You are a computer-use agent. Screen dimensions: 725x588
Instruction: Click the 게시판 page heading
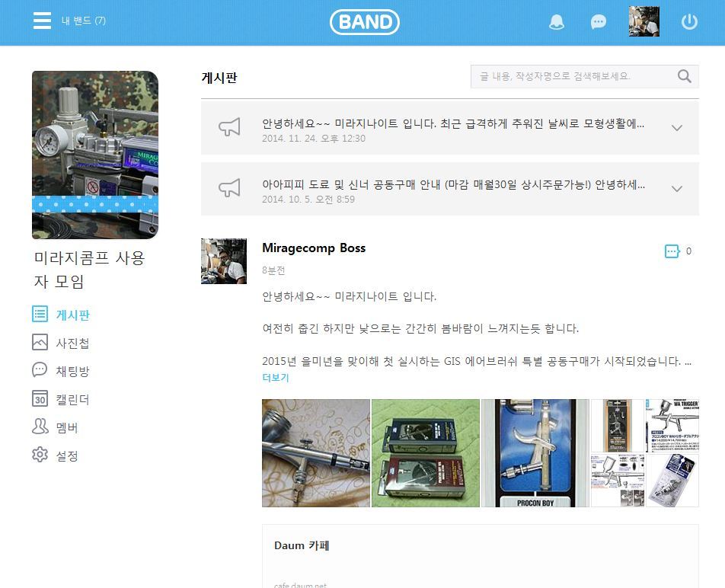pyautogui.click(x=219, y=78)
